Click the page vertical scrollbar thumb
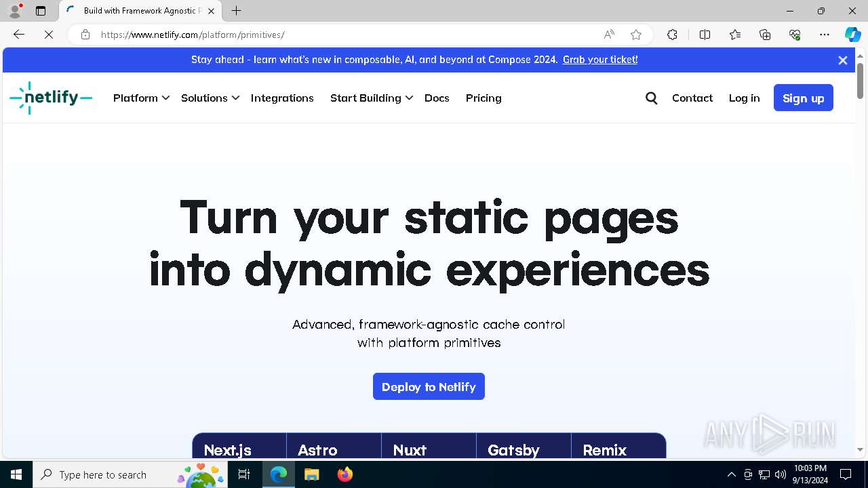Image resolution: width=868 pixels, height=488 pixels. pos(860,81)
